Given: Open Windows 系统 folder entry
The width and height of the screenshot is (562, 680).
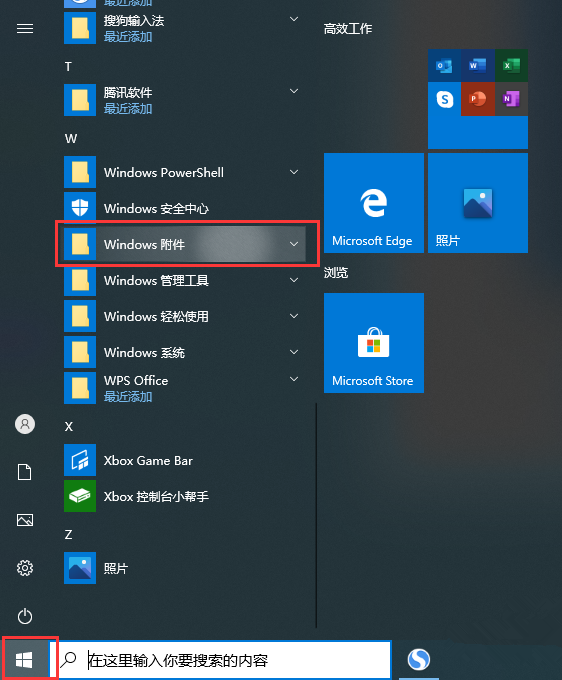Looking at the screenshot, I should pos(185,353).
